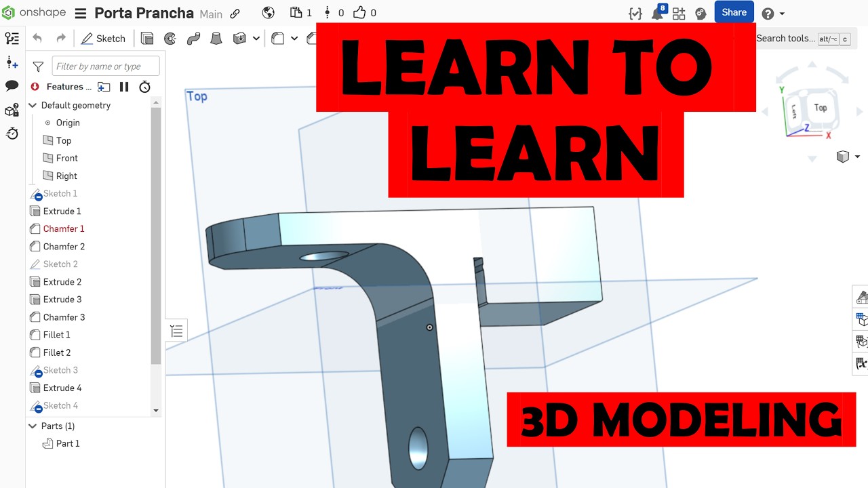Image resolution: width=868 pixels, height=488 pixels.
Task: Open the help question mark menu
Action: click(772, 14)
